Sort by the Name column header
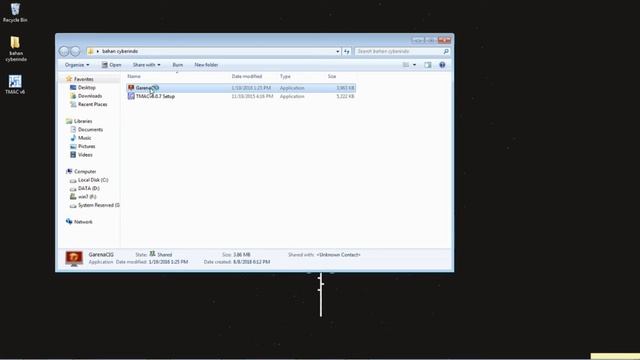The image size is (640, 360). 134,76
